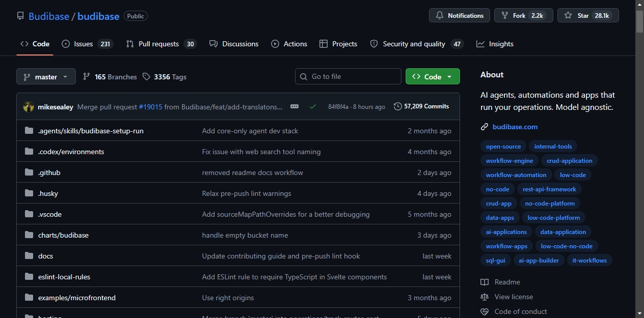The image size is (644, 318).
Task: Open the .husky folder name
Action: point(48,193)
